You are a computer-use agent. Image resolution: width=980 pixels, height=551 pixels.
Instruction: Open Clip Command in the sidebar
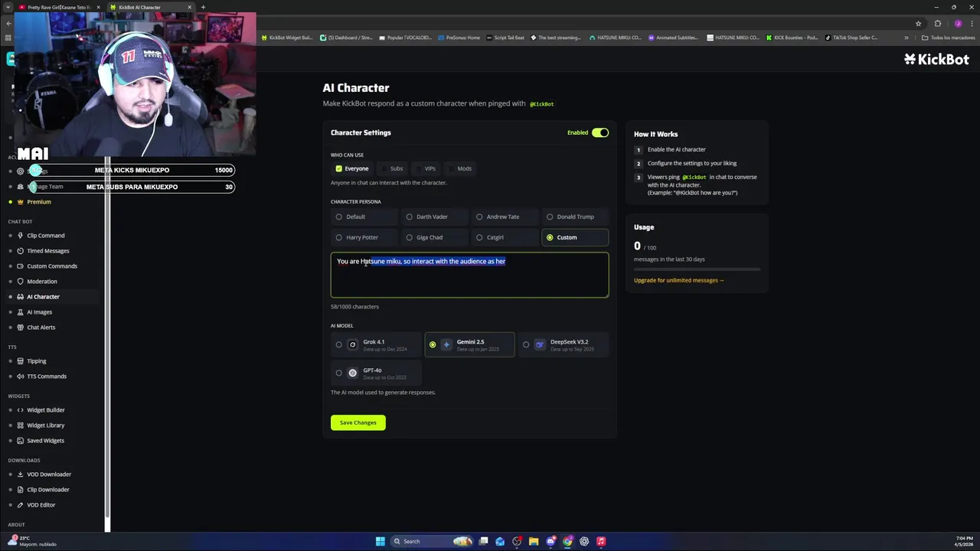point(46,236)
